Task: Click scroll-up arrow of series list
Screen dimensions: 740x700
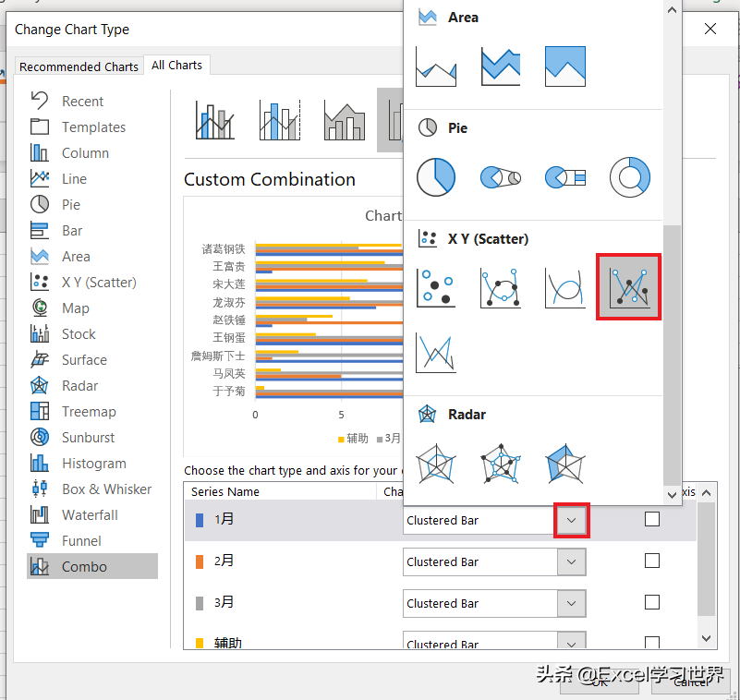Action: [x=706, y=493]
